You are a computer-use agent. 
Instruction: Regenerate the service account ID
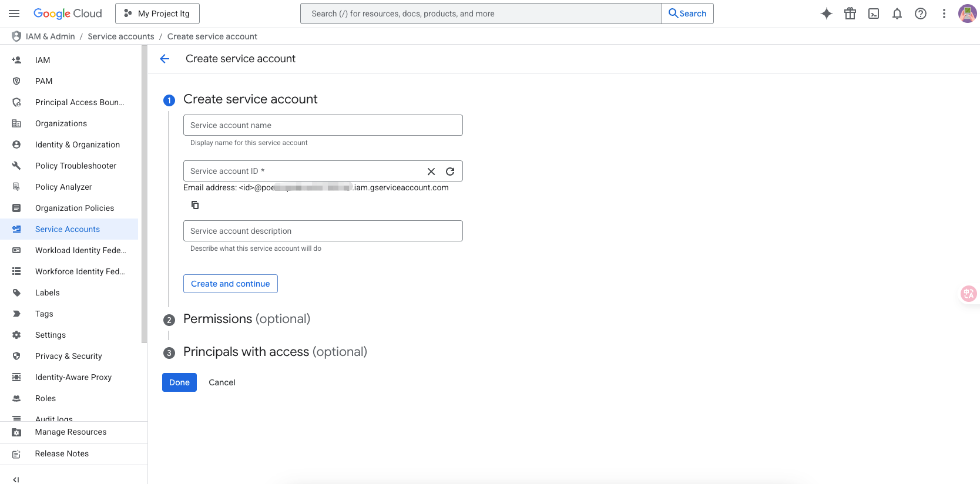[x=450, y=172]
